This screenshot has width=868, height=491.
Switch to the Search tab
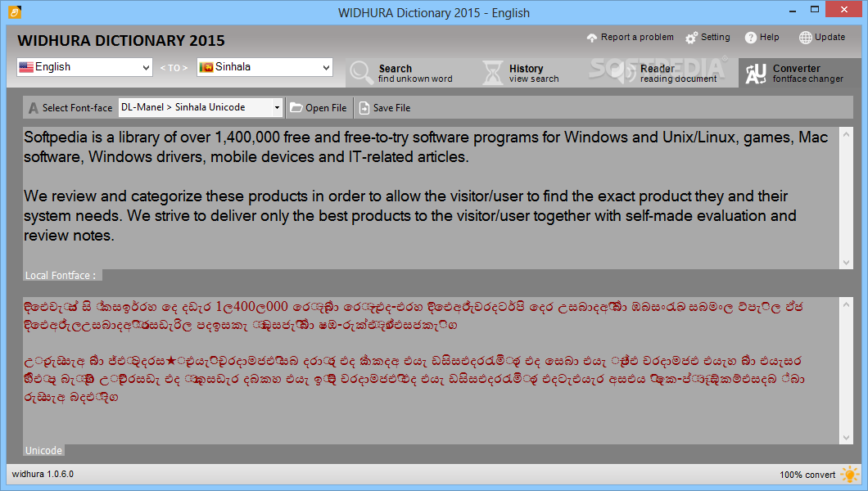[411, 73]
